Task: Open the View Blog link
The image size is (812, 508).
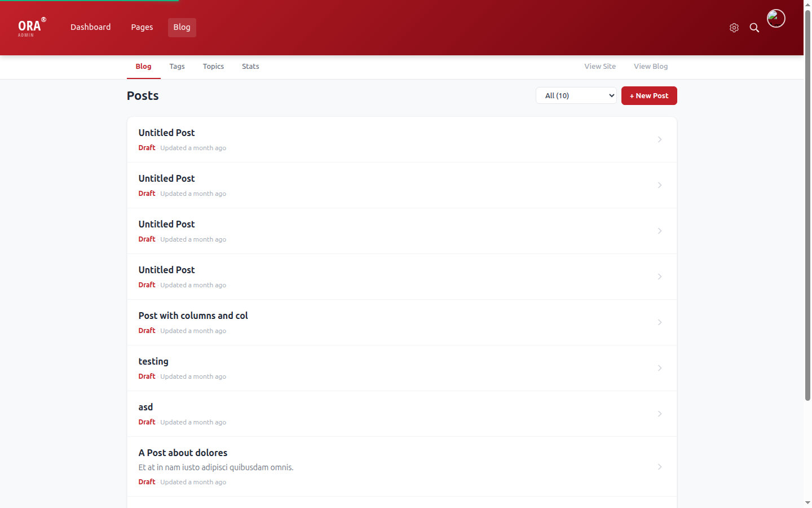Action: 651,66
